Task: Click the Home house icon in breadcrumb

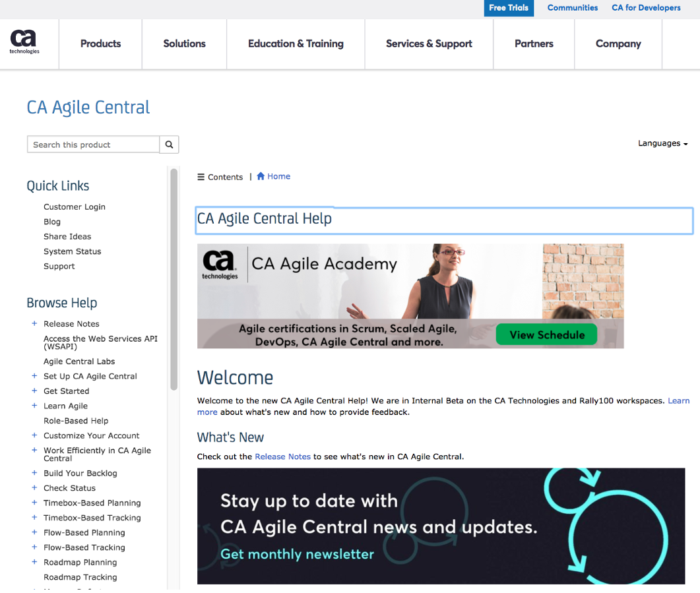Action: point(260,175)
